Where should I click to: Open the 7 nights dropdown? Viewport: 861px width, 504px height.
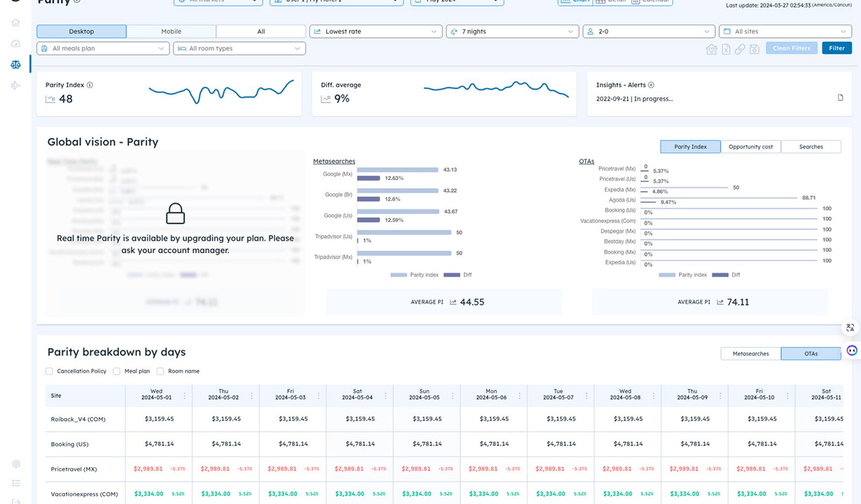click(x=512, y=31)
